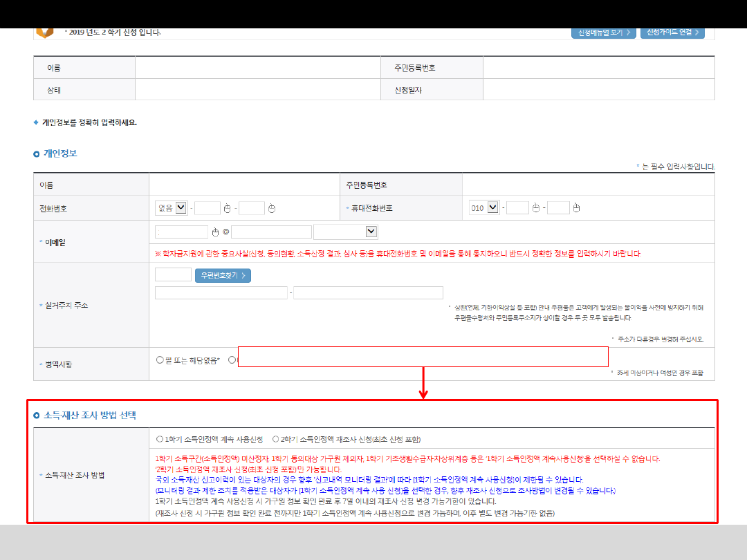Click mouse-input icon after phone last field
Screen dimensions: 747x560
click(272, 208)
